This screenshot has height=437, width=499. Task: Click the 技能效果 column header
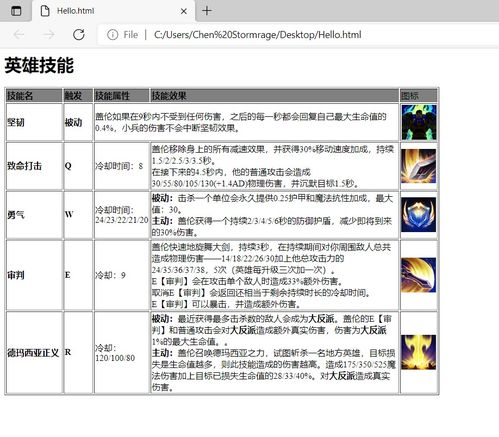tap(275, 96)
